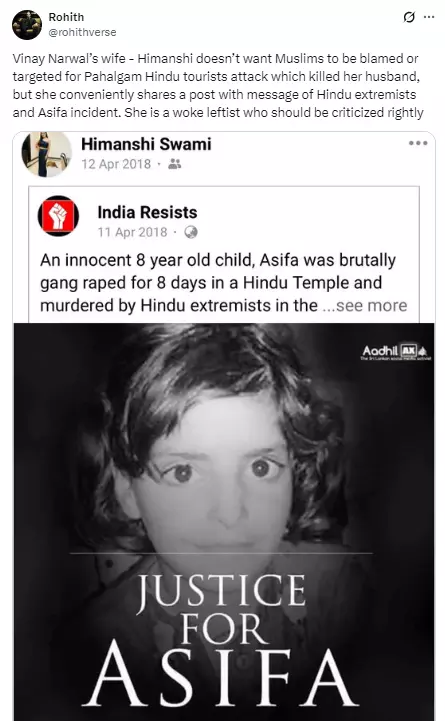Open the Himanshi Swami name link
This screenshot has width=445, height=721.
pyautogui.click(x=146, y=144)
